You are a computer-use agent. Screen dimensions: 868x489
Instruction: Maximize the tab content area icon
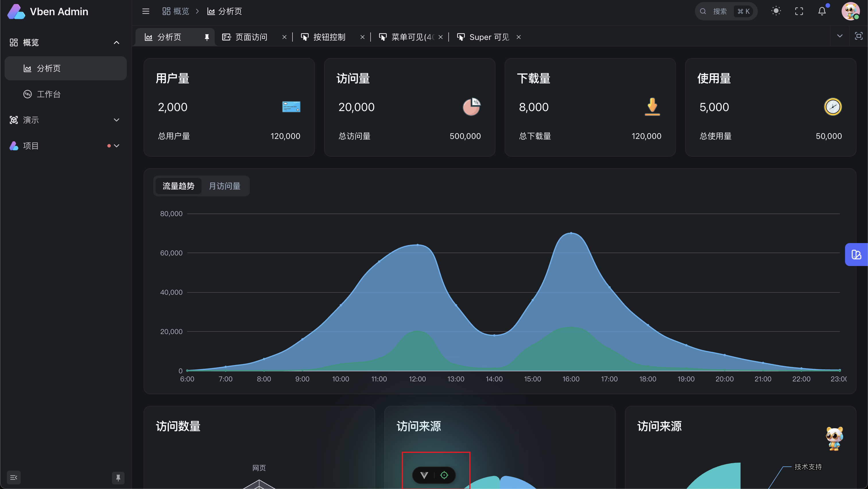(x=858, y=36)
